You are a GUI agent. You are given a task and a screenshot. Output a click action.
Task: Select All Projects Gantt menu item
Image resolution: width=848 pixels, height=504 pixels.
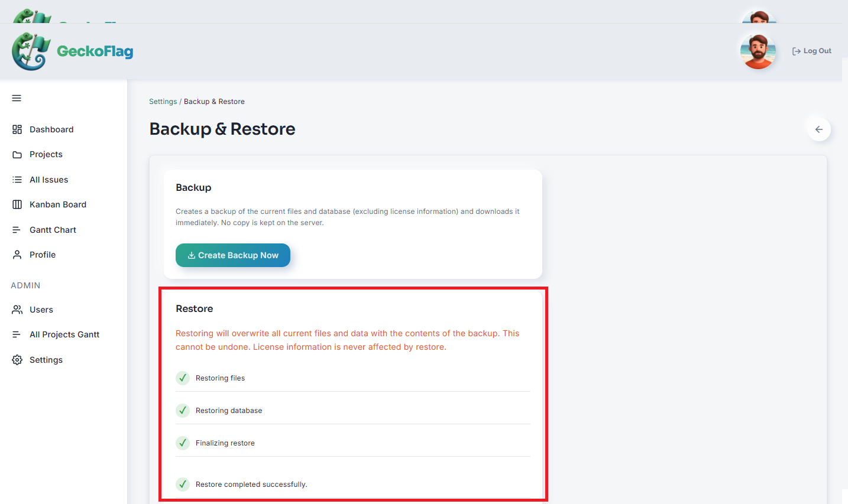click(x=64, y=334)
